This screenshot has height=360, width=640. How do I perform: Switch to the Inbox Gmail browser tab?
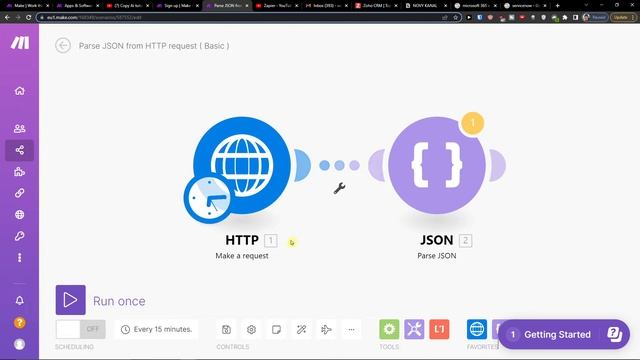(326, 6)
